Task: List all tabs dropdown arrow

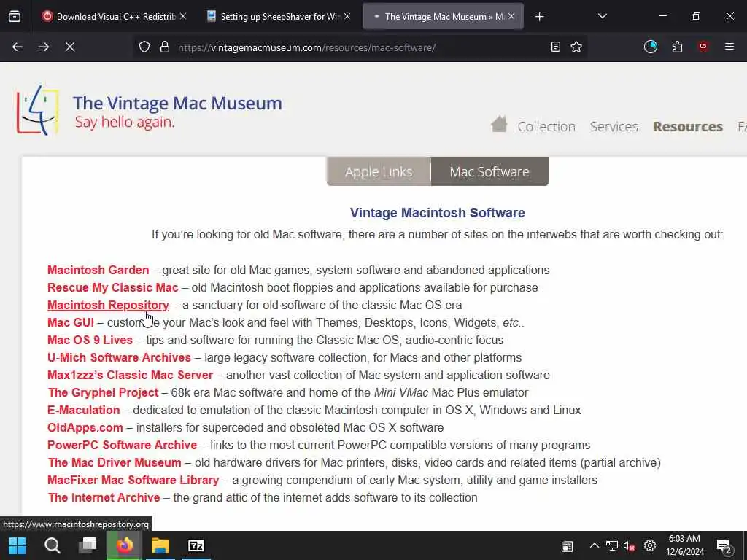Action: coord(602,17)
